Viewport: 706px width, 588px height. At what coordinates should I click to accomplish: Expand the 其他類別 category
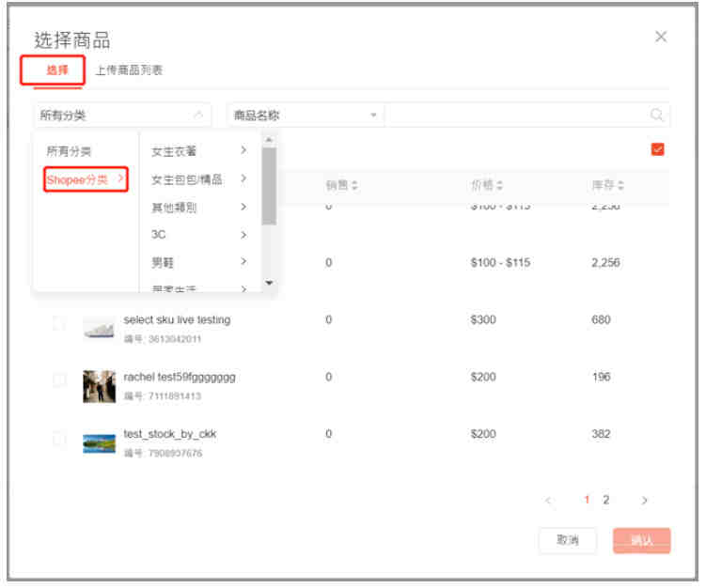pos(200,207)
